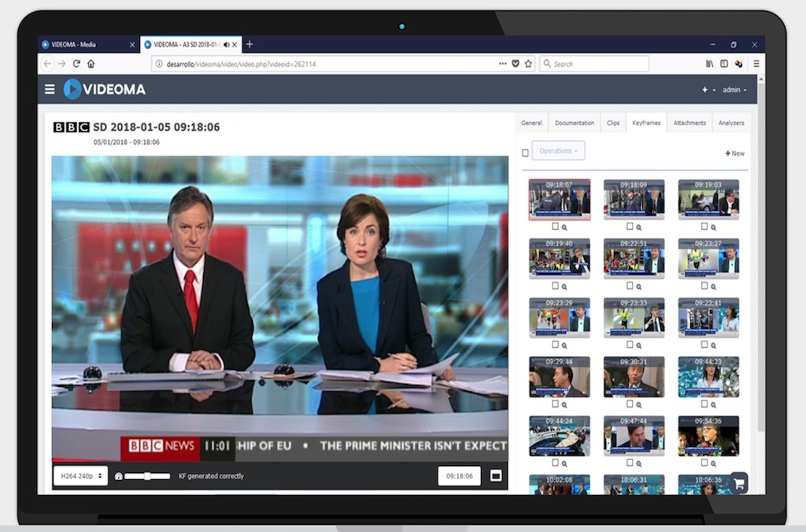The width and height of the screenshot is (806, 532).
Task: Click the playback speed gauge icon
Action: point(119,476)
